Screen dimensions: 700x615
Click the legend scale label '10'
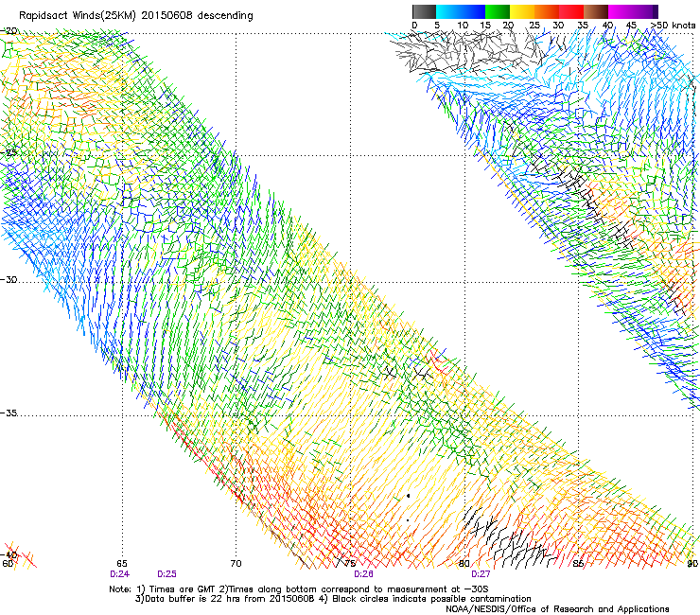tap(463, 26)
